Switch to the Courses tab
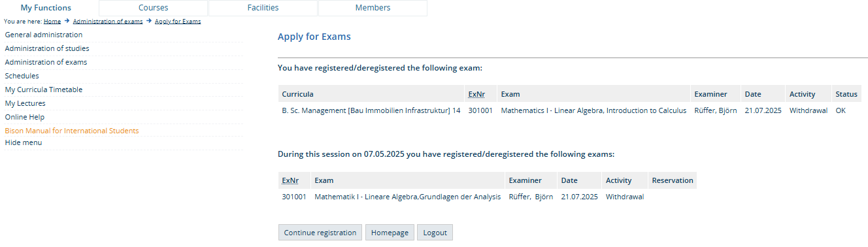This screenshot has height=247, width=868. pyautogui.click(x=153, y=8)
